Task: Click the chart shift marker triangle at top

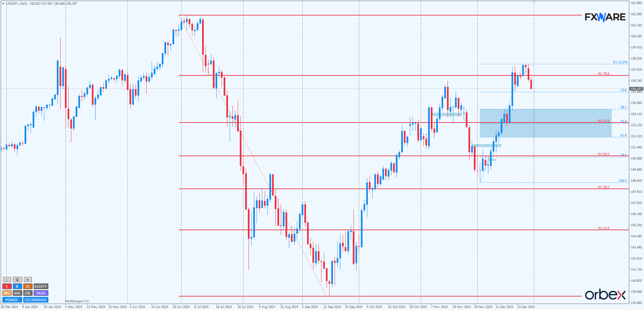Action: [x=534, y=2]
